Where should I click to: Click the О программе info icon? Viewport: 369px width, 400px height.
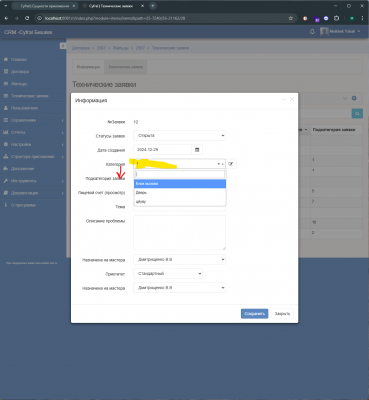6,205
